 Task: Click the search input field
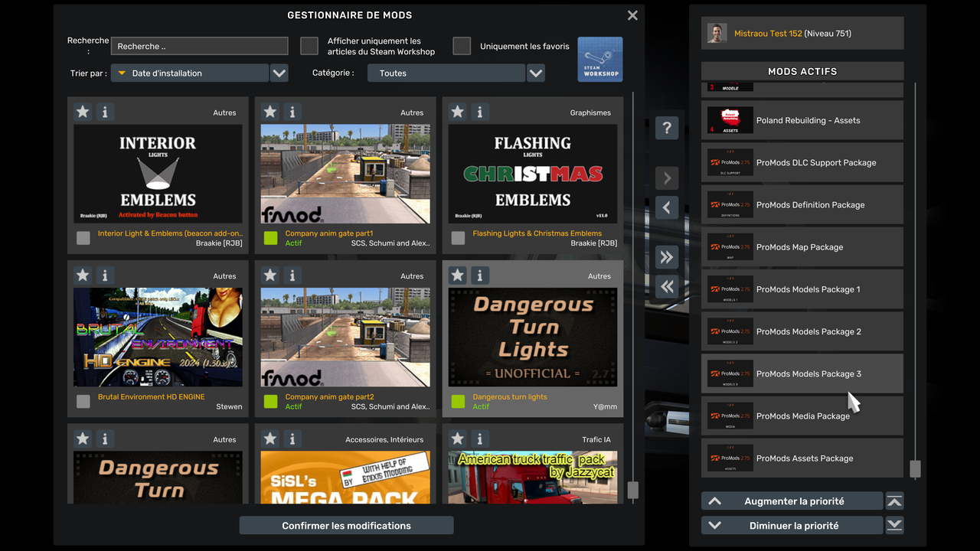(x=199, y=46)
